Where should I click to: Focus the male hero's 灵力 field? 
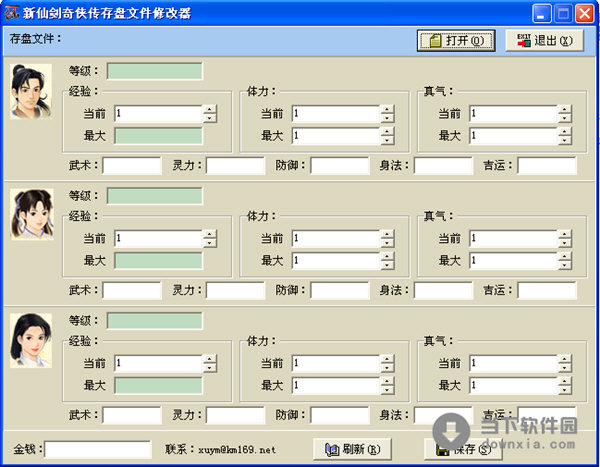(x=235, y=165)
